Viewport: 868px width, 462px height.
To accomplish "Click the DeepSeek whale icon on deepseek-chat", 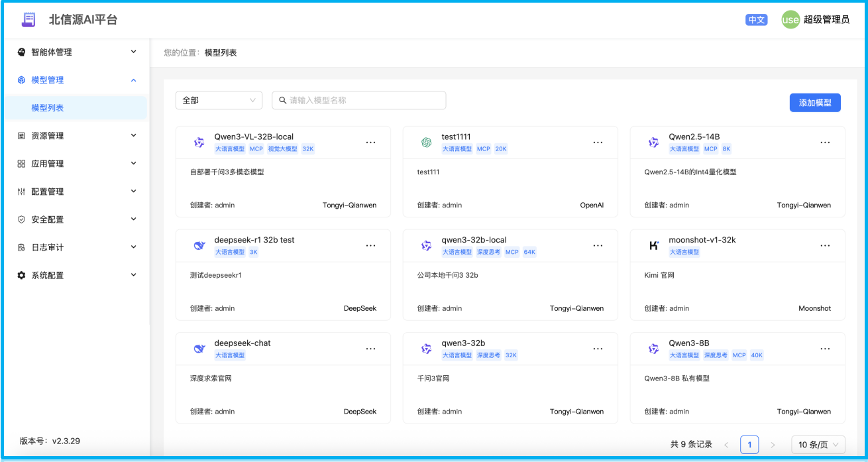I will pyautogui.click(x=199, y=349).
